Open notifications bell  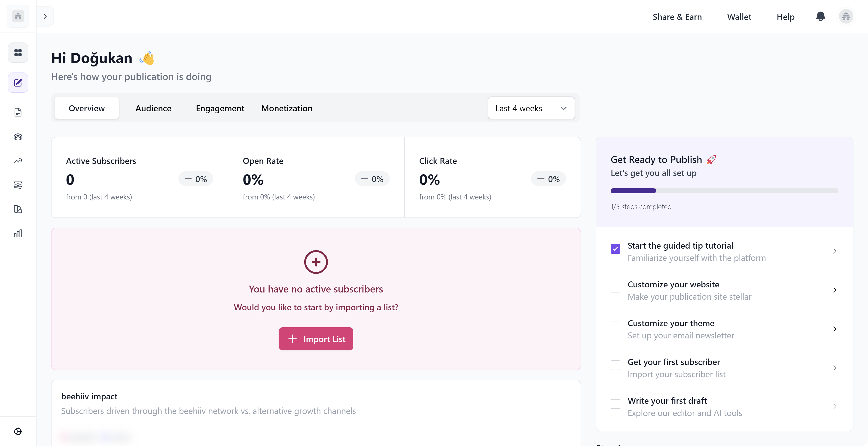point(820,16)
